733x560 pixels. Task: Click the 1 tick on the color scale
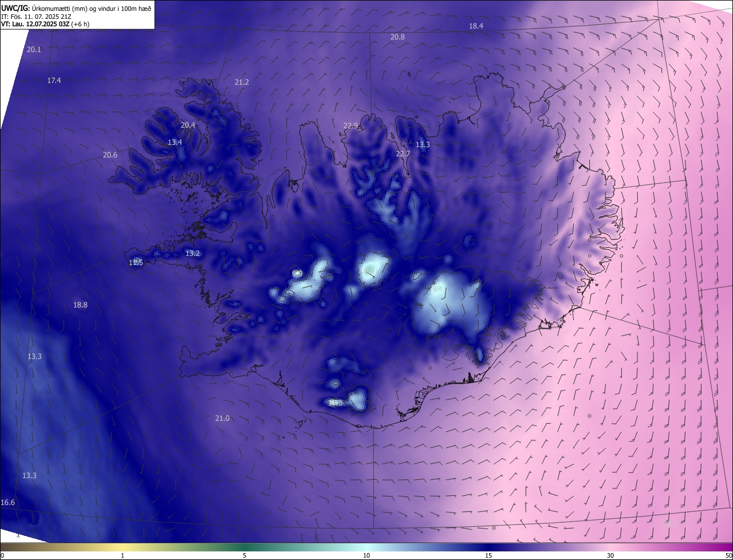click(x=123, y=555)
